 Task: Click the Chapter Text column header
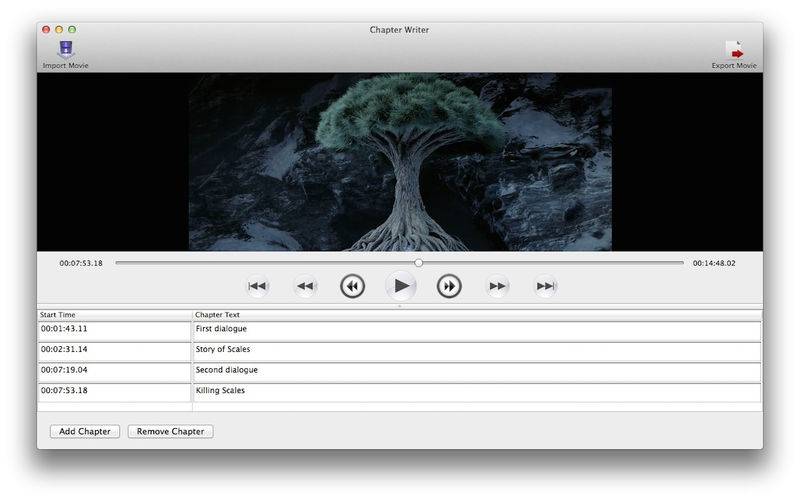pyautogui.click(x=477, y=315)
